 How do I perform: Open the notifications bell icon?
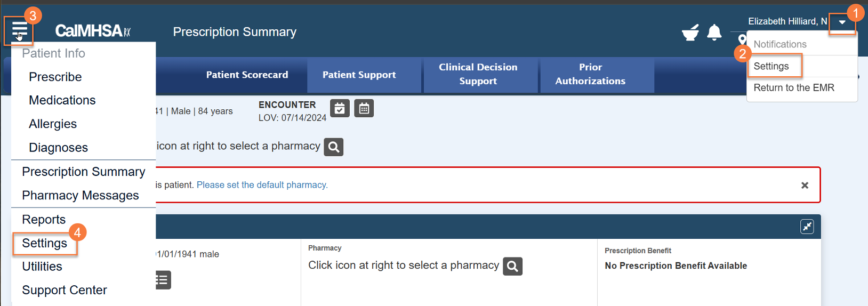[x=714, y=33]
